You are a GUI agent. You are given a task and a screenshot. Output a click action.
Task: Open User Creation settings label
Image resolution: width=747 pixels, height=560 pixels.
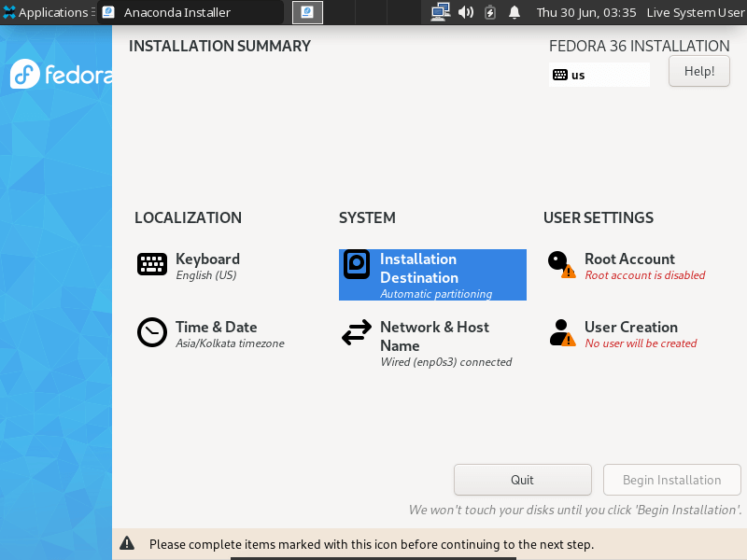(631, 328)
